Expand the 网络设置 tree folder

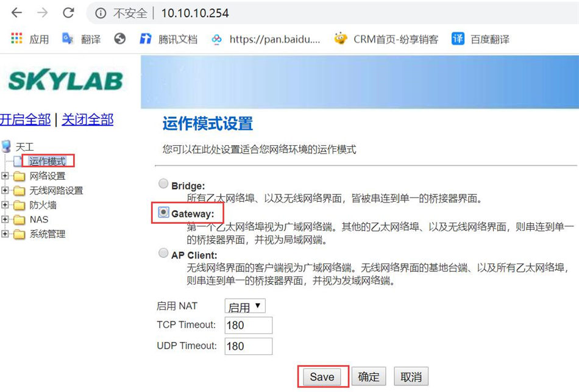7,176
